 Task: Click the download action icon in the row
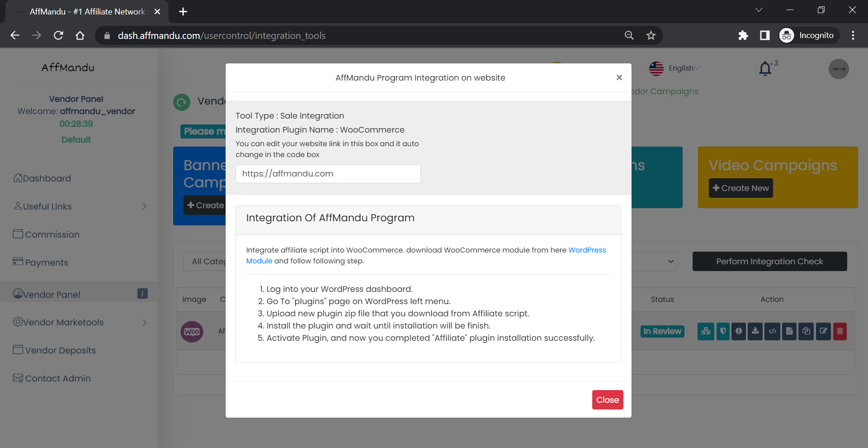pyautogui.click(x=755, y=331)
